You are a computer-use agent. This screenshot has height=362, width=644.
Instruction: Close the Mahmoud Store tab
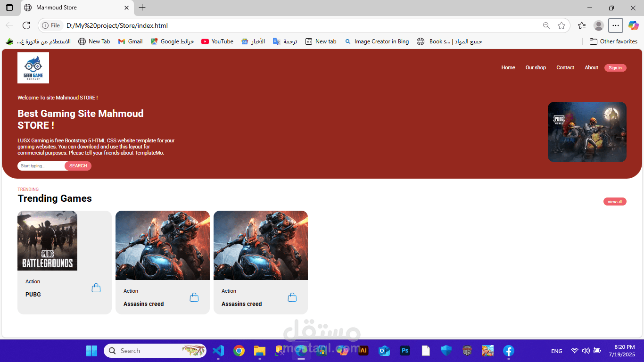coord(126,8)
